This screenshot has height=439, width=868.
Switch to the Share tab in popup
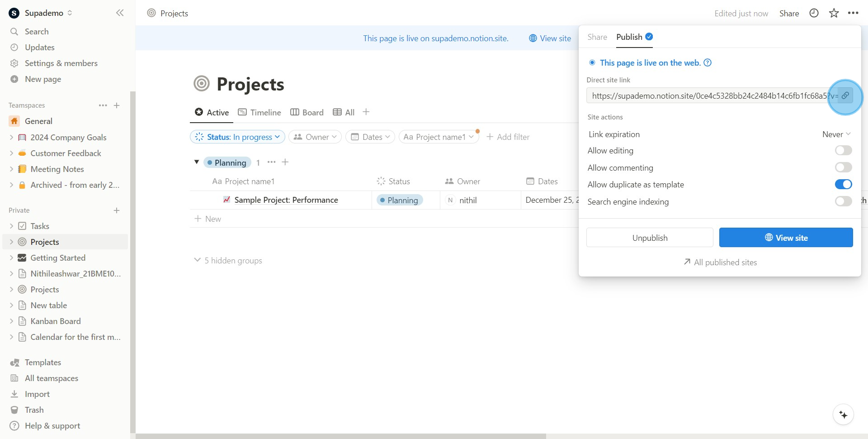tap(597, 37)
